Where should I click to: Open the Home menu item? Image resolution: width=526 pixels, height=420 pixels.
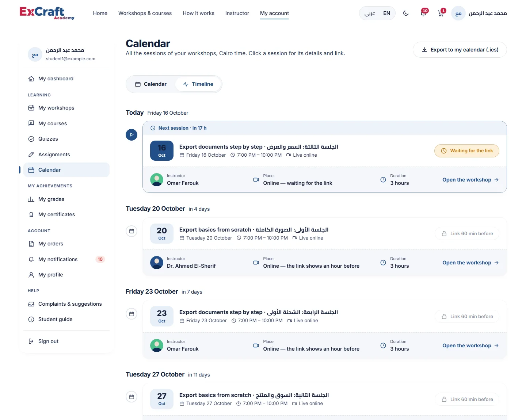100,13
